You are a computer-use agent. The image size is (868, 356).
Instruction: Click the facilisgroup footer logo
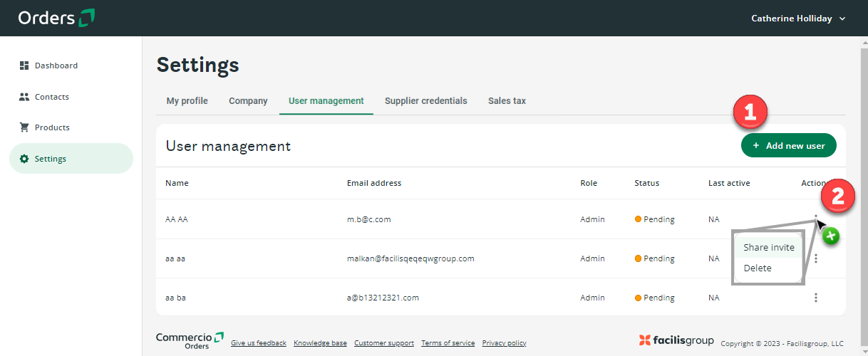tap(676, 340)
